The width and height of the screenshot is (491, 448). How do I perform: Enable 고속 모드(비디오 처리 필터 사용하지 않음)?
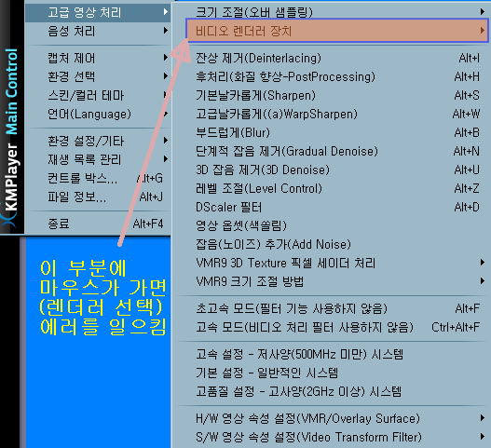(x=332, y=328)
